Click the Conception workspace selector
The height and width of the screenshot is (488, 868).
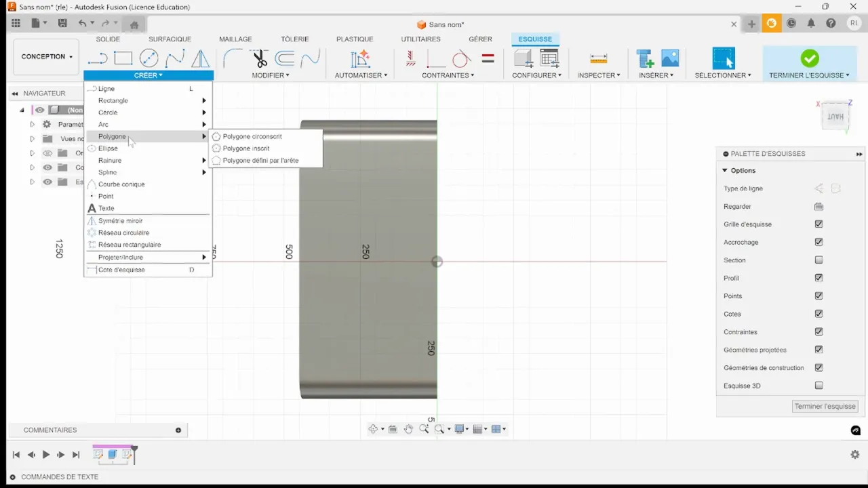click(x=45, y=56)
